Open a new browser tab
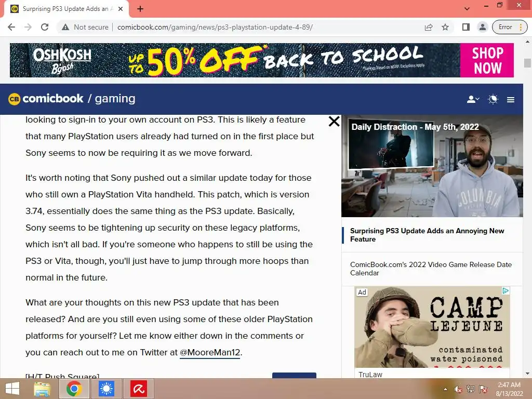The image size is (532, 399). (140, 9)
